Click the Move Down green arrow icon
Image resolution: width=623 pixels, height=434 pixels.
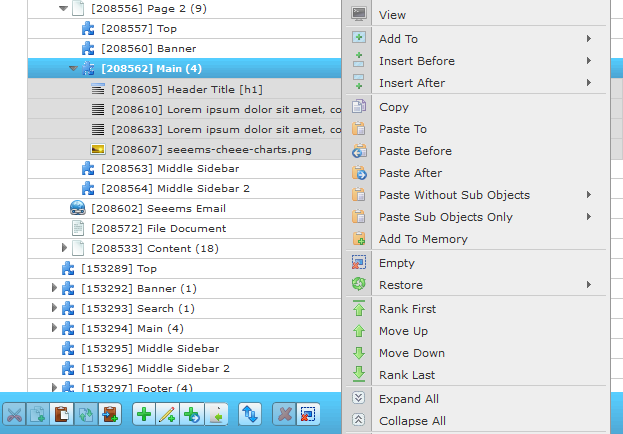359,353
